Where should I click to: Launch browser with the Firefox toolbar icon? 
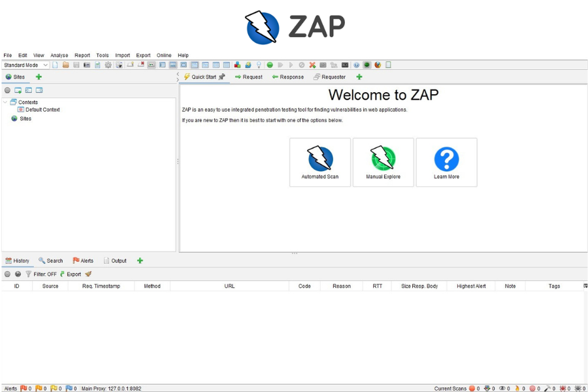click(378, 65)
